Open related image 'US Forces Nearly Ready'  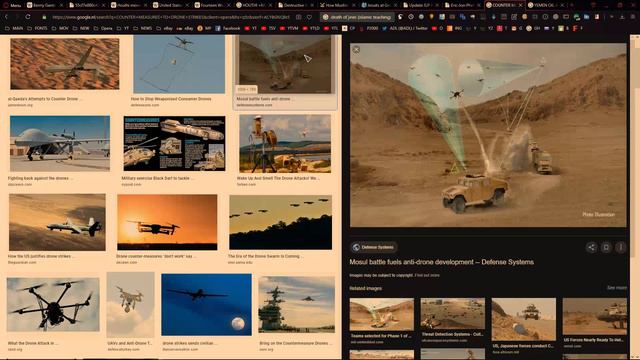click(595, 317)
